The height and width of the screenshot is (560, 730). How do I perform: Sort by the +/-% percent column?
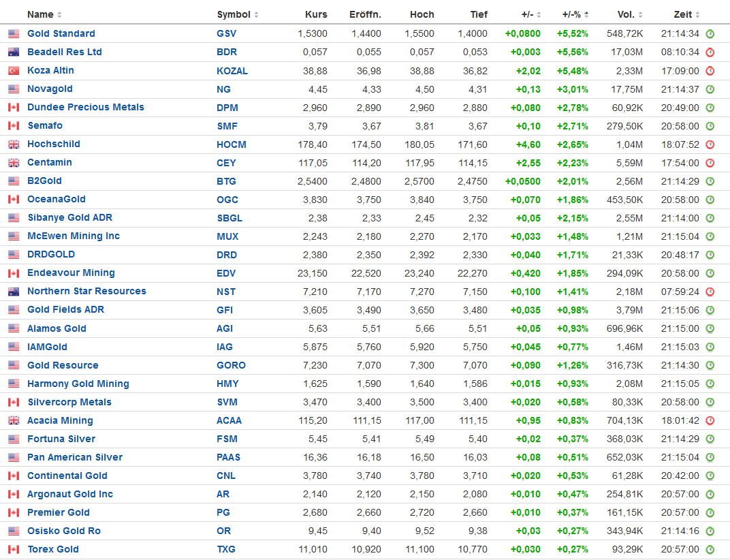575,14
